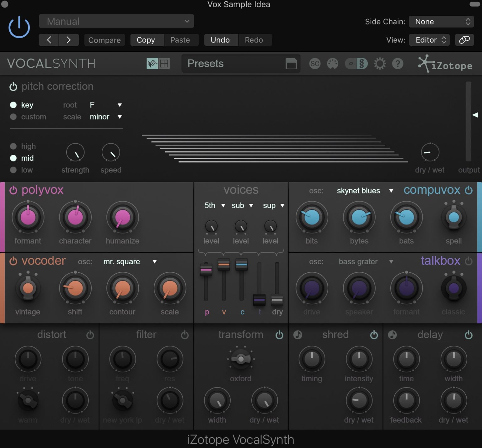The image size is (482, 448).
Task: Open the preset browser folder icon
Action: coord(291,64)
